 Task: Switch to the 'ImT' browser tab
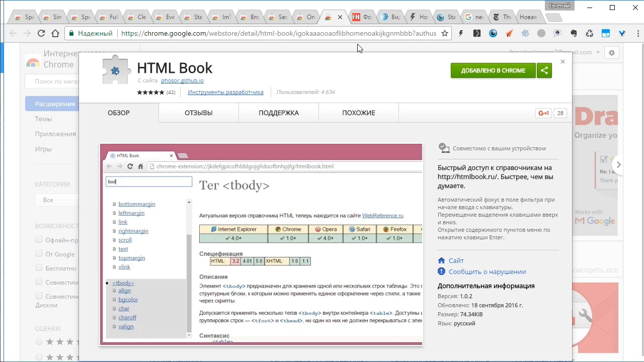tap(221, 17)
